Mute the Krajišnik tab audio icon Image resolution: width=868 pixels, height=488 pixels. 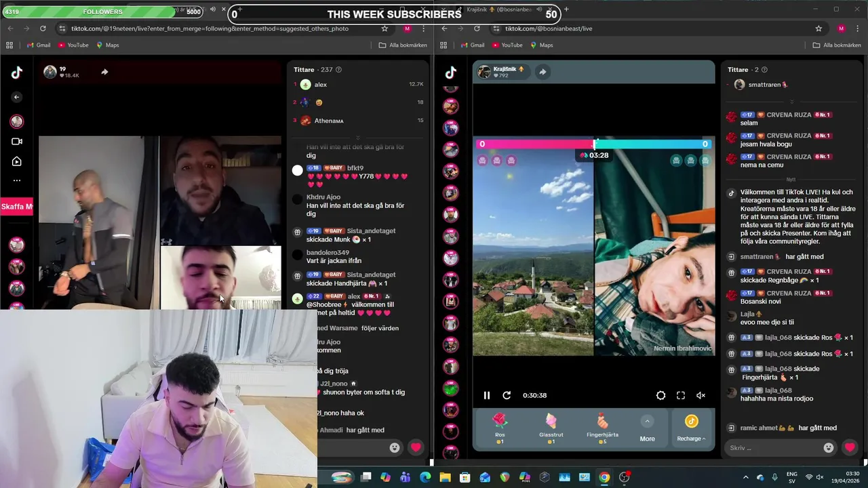point(540,9)
